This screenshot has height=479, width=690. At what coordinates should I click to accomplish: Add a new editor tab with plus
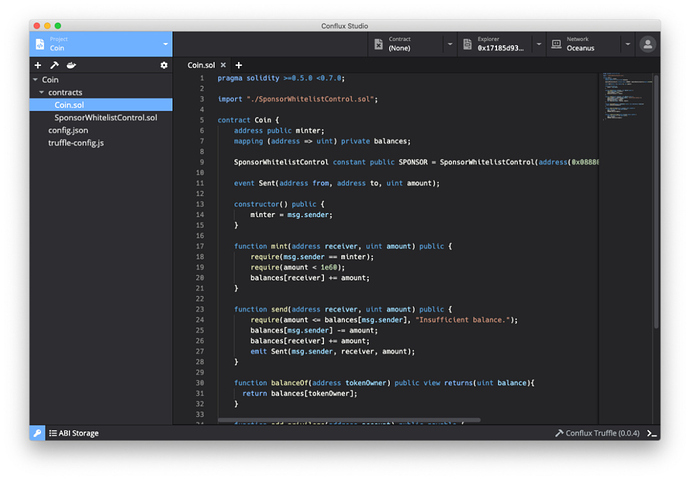(238, 65)
